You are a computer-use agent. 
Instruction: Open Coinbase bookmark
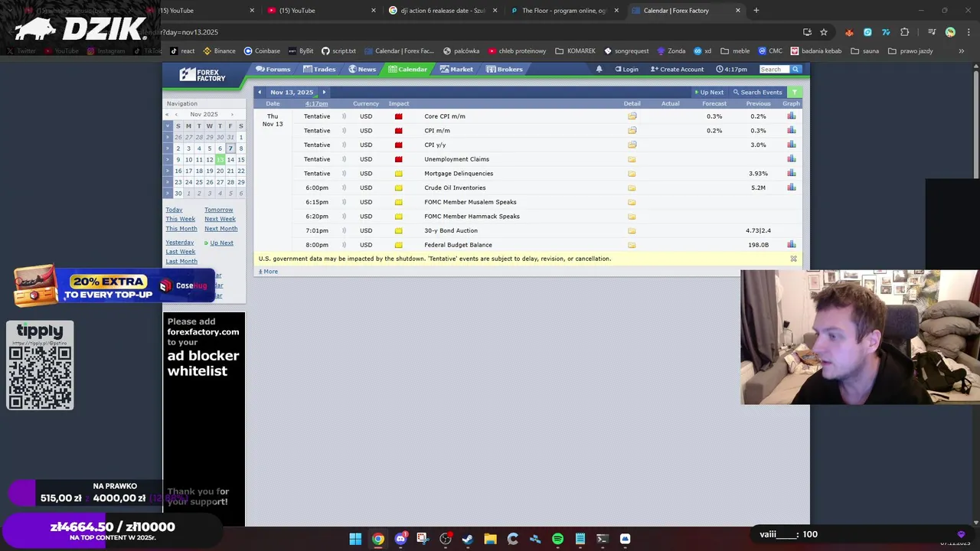(x=262, y=51)
